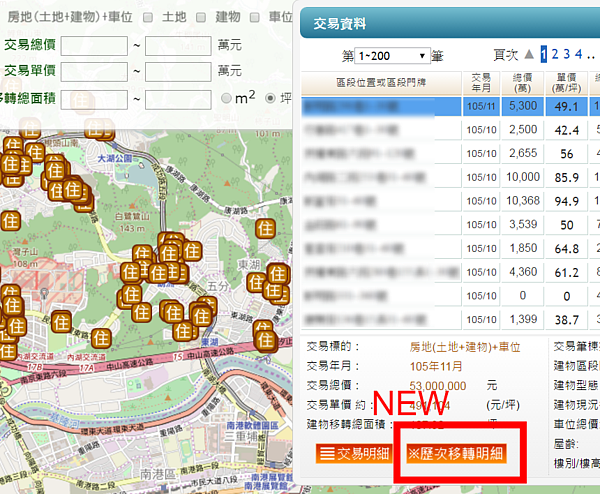Tick the 建物 checkbox
Screen dimensions: 600x494
[201, 18]
